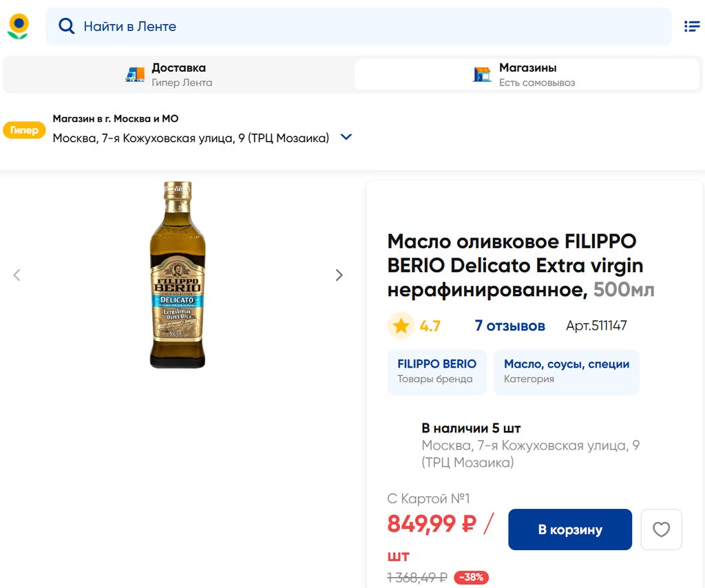The width and height of the screenshot is (705, 588).
Task: Click the delivery truck icon
Action: 135,74
